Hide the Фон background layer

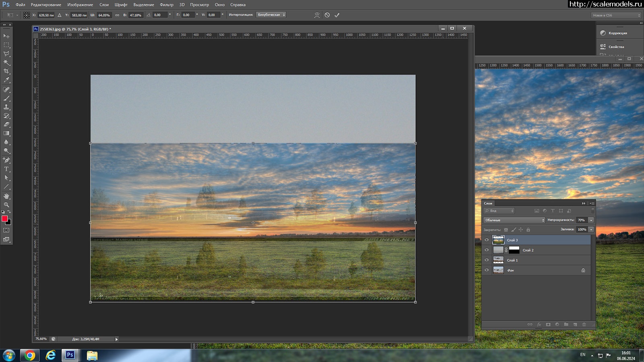point(487,270)
